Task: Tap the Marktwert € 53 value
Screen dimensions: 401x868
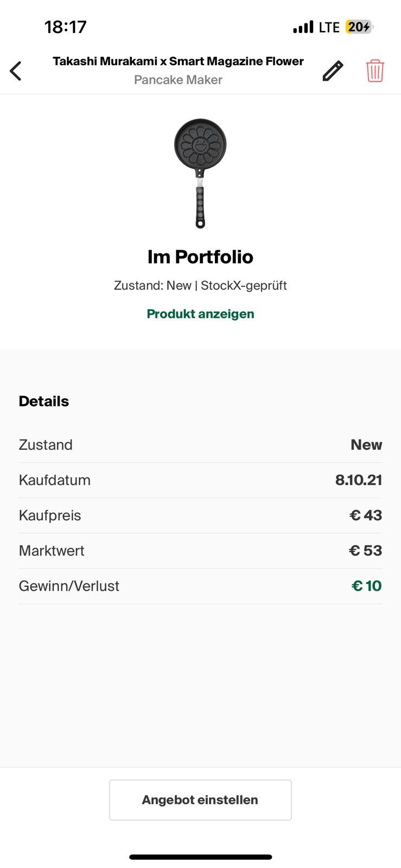Action: (365, 551)
